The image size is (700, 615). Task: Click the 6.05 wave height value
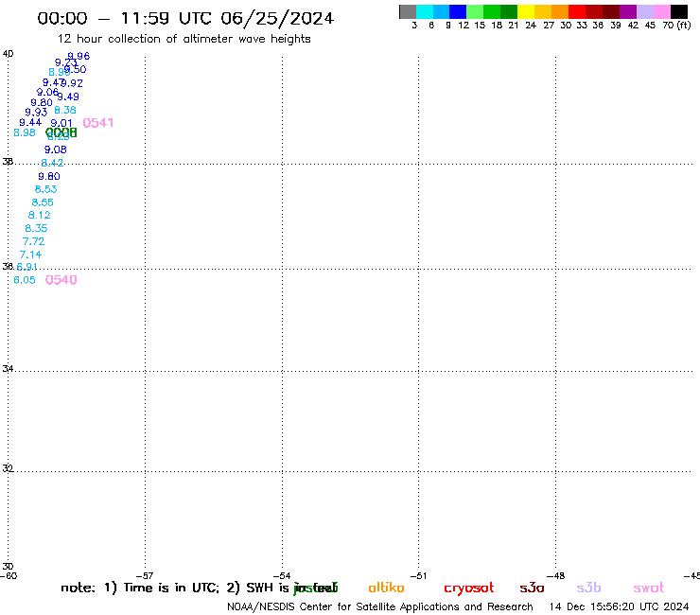point(25,280)
